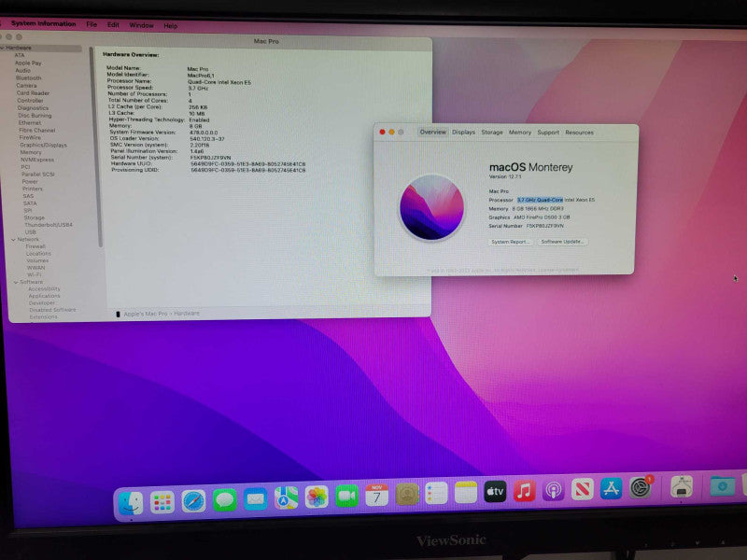
Task: Launch Reminders from the Dock
Action: 436,494
